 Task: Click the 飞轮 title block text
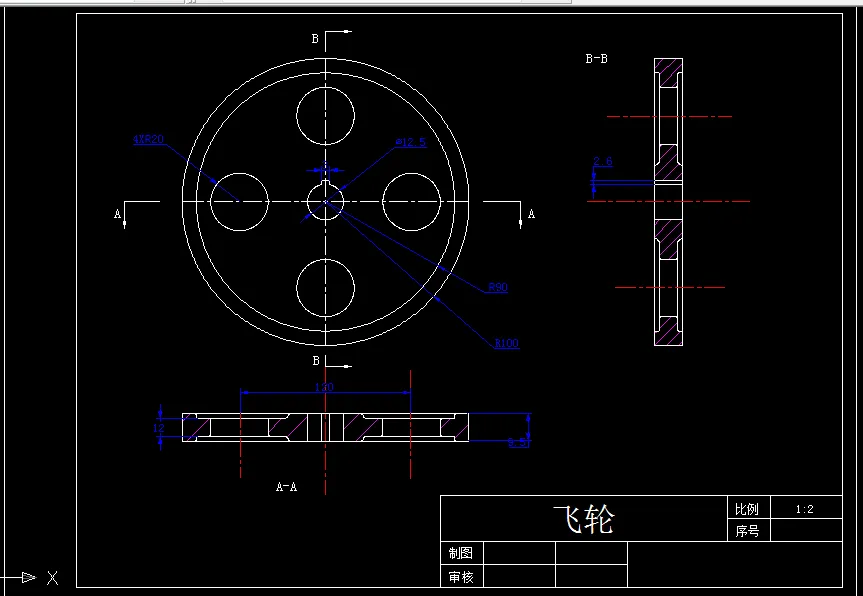(x=583, y=519)
